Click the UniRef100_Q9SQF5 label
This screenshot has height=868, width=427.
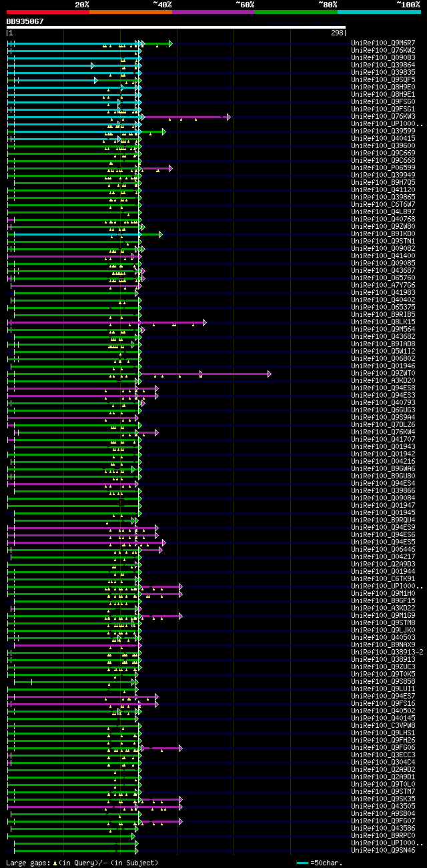pyautogui.click(x=383, y=80)
